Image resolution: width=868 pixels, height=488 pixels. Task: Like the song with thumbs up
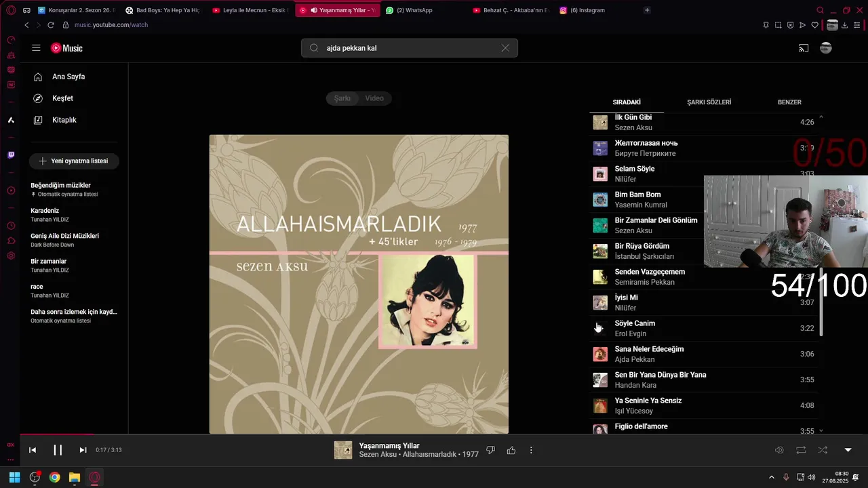pyautogui.click(x=511, y=450)
